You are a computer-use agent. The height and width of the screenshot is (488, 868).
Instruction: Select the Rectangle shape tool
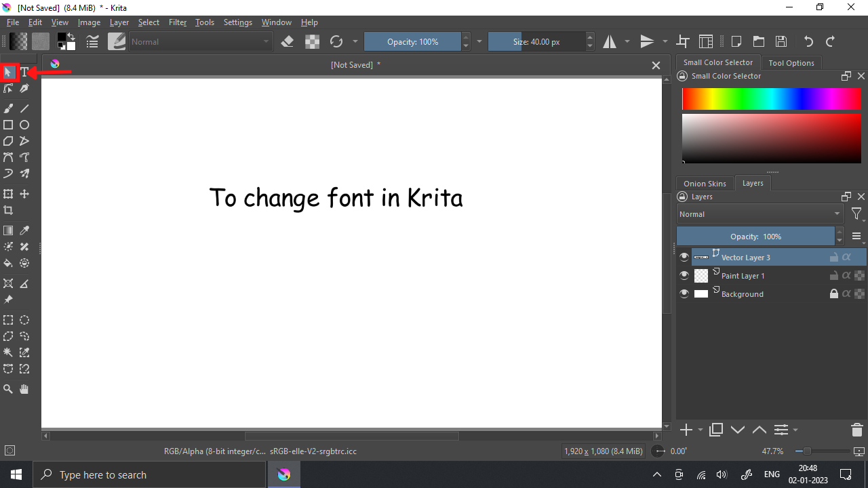(8, 125)
